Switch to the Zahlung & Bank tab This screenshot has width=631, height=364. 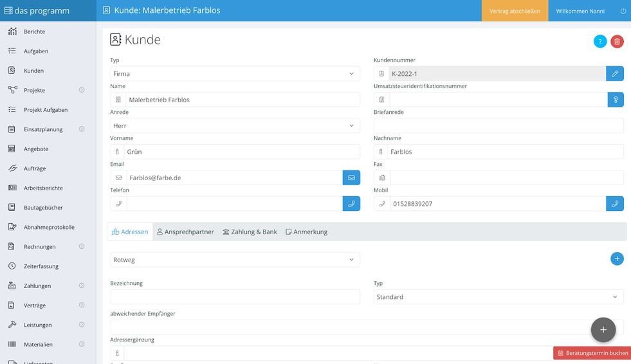point(250,232)
